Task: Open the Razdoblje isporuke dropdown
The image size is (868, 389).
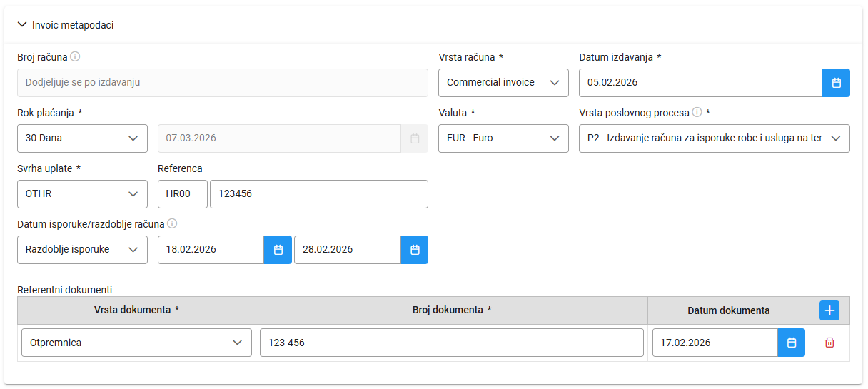Action: (x=82, y=250)
